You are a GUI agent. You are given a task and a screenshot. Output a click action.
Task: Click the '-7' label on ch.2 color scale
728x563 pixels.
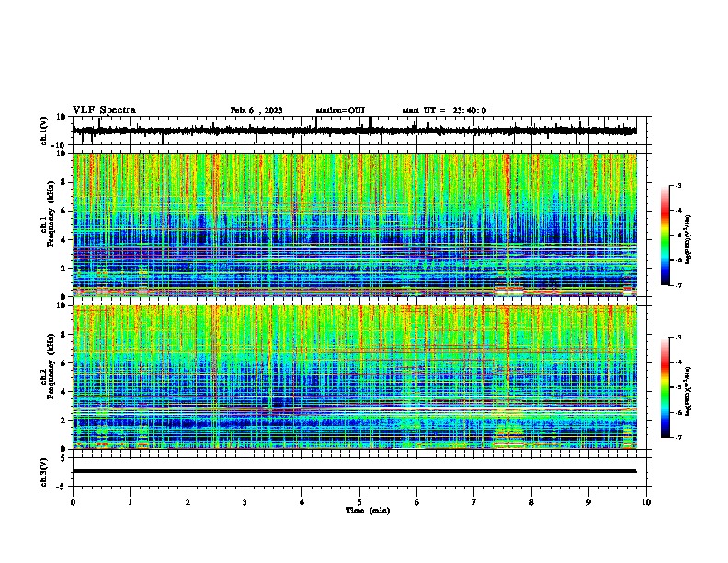pos(677,437)
